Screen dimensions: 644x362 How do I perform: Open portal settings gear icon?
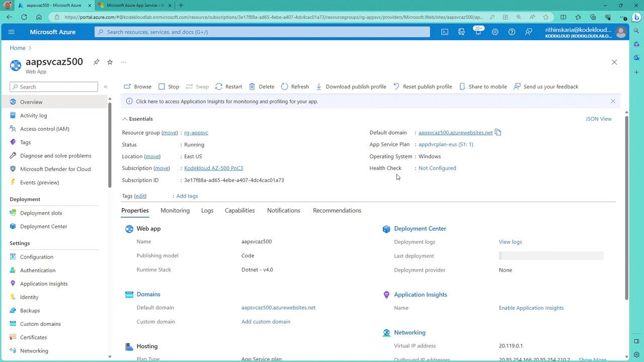point(495,32)
